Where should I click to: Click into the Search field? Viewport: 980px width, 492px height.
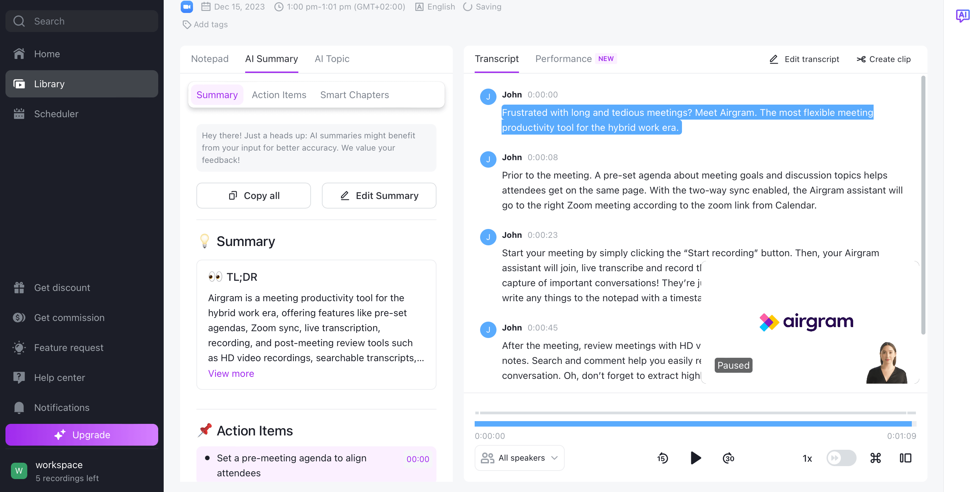click(82, 21)
